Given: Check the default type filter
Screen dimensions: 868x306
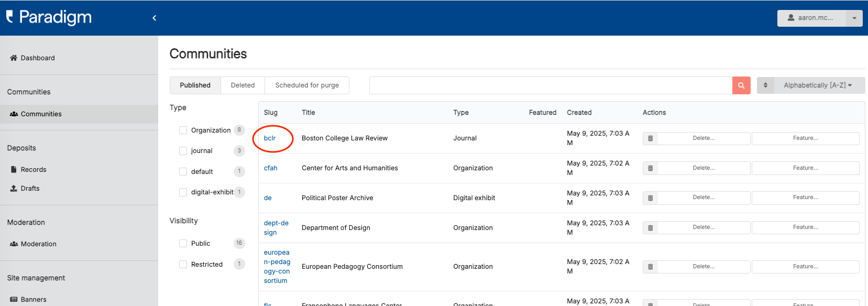Looking at the screenshot, I should tap(183, 172).
